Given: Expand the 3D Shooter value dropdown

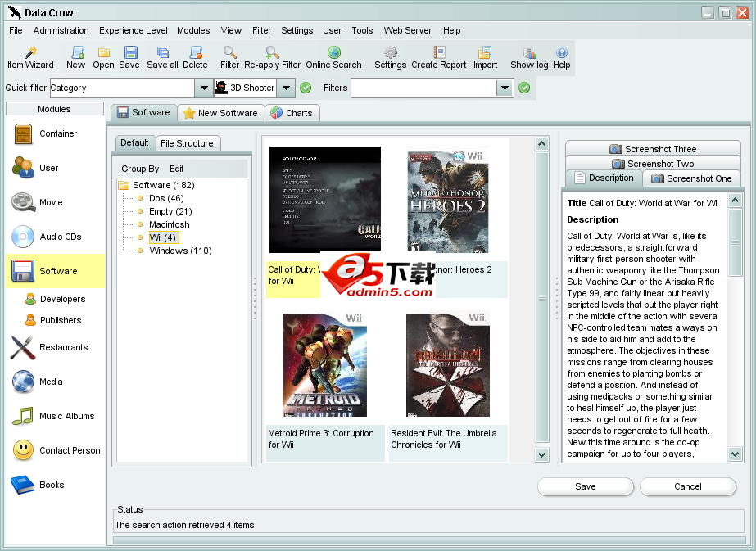Looking at the screenshot, I should (286, 88).
